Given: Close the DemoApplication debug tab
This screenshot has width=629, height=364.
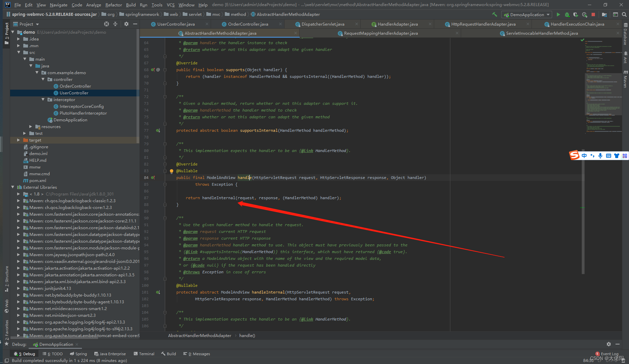Looking at the screenshot, I should [77, 344].
